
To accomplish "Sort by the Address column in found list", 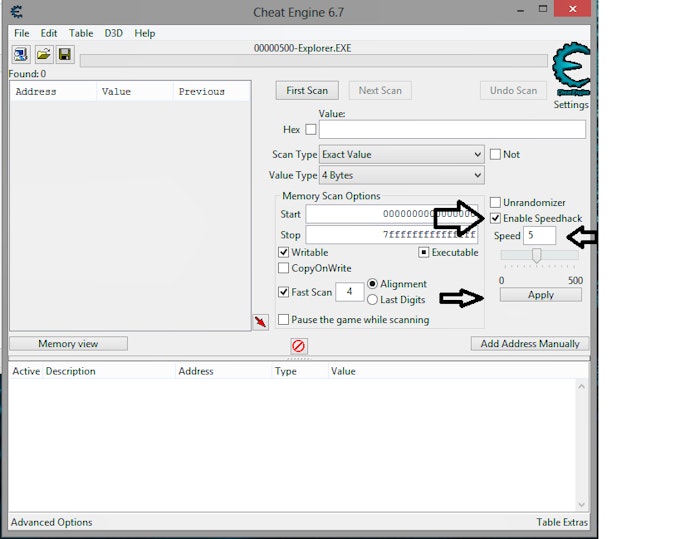I will [53, 91].
